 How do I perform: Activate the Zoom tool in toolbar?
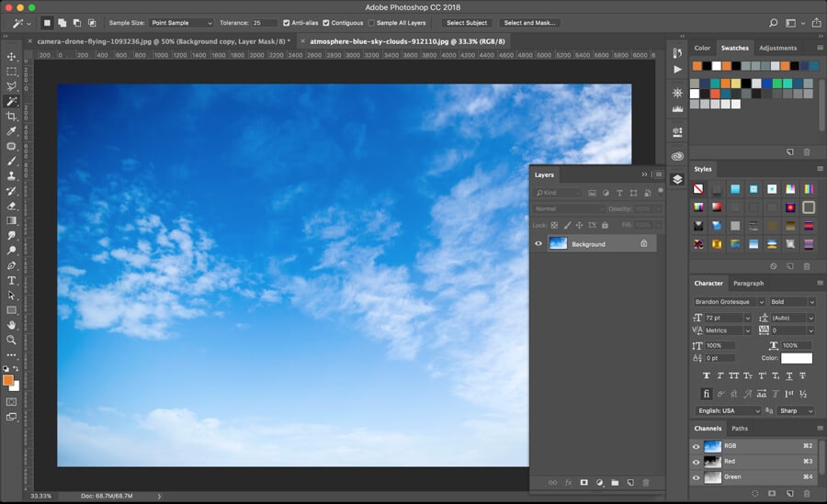pyautogui.click(x=12, y=340)
